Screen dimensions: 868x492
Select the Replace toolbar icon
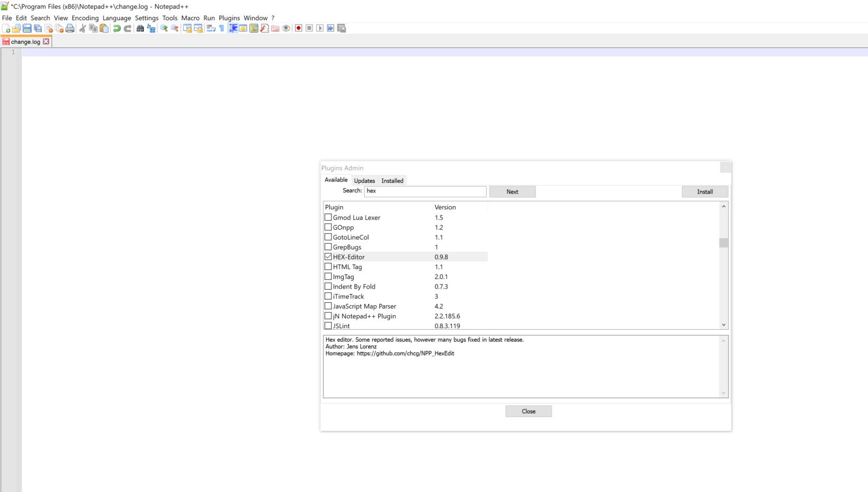click(x=150, y=28)
